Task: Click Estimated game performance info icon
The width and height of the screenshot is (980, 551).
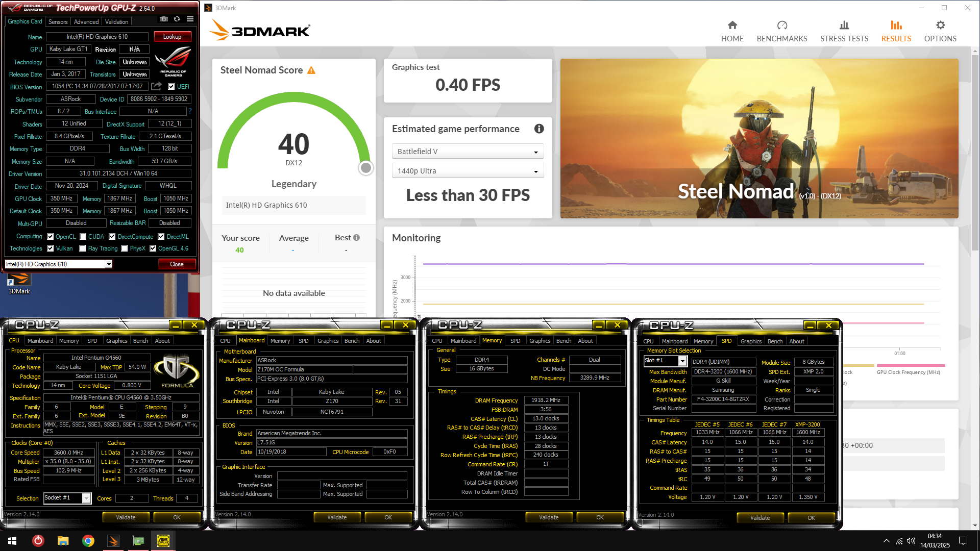Action: click(x=539, y=129)
